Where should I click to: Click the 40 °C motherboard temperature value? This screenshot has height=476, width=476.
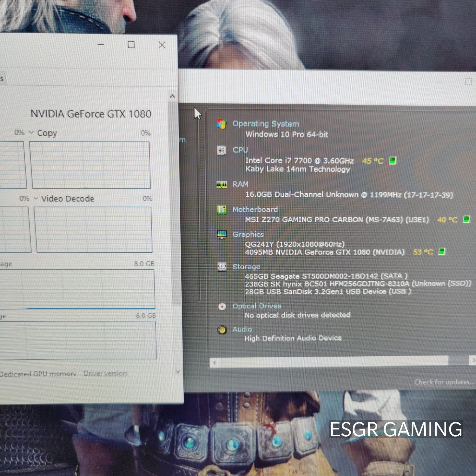coord(447,220)
